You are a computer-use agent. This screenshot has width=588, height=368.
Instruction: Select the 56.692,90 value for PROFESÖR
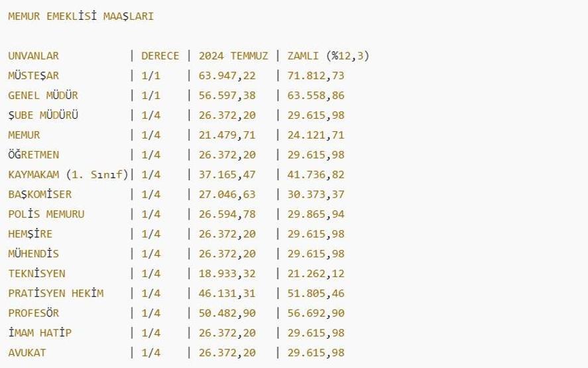point(316,313)
